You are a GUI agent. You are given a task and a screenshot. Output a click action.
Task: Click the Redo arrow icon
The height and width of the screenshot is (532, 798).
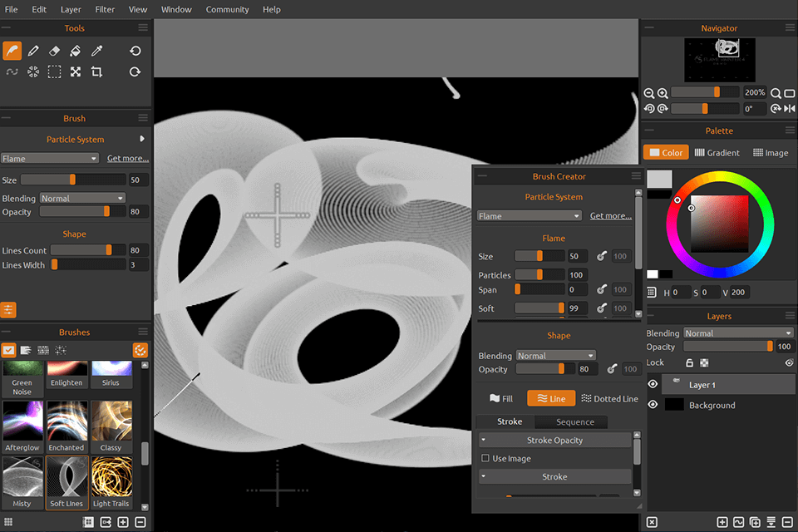click(x=135, y=72)
